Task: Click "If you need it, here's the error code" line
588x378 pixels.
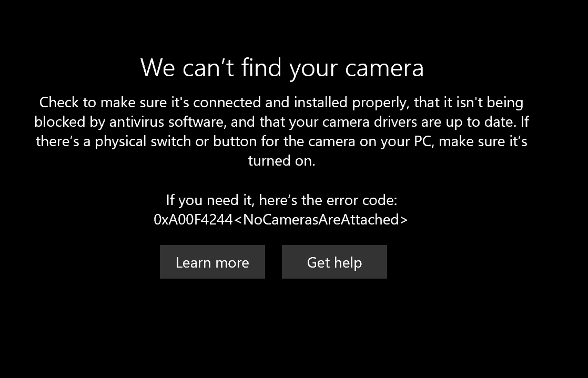Action: click(281, 200)
